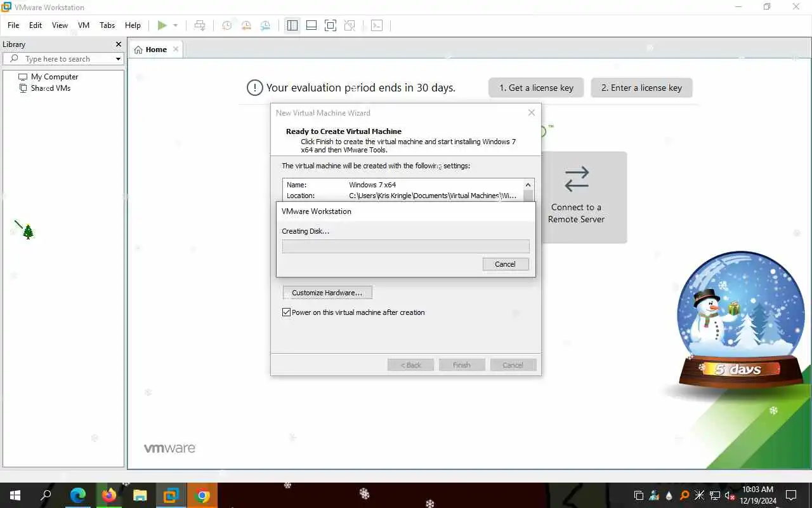The width and height of the screenshot is (812, 508).
Task: Click the wizard Finish button
Action: tap(462, 365)
